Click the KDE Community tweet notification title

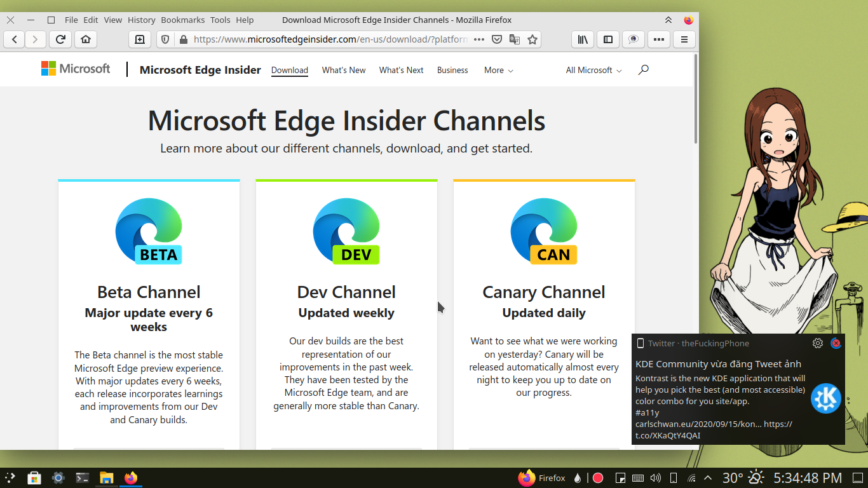718,364
